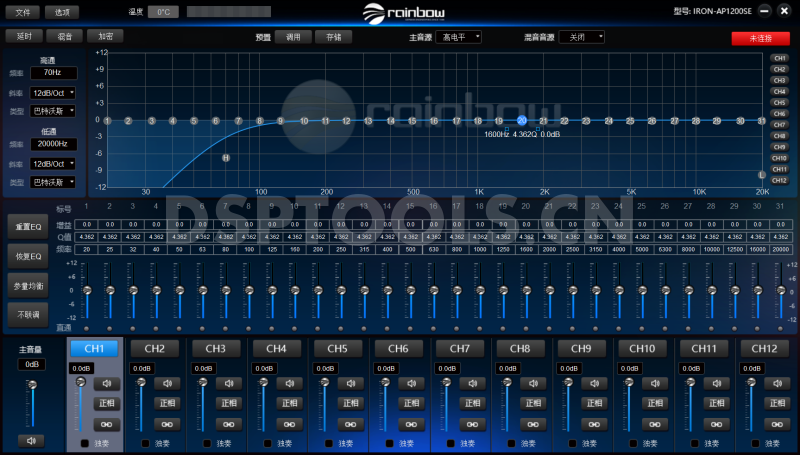Image resolution: width=800 pixels, height=455 pixels.
Task: Click the 存储 preset button
Action: 334,37
